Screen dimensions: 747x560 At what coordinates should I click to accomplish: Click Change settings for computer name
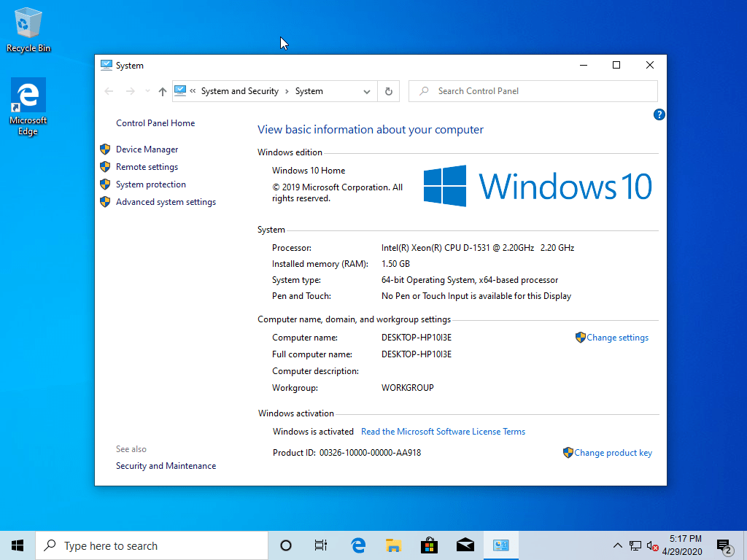coord(617,338)
